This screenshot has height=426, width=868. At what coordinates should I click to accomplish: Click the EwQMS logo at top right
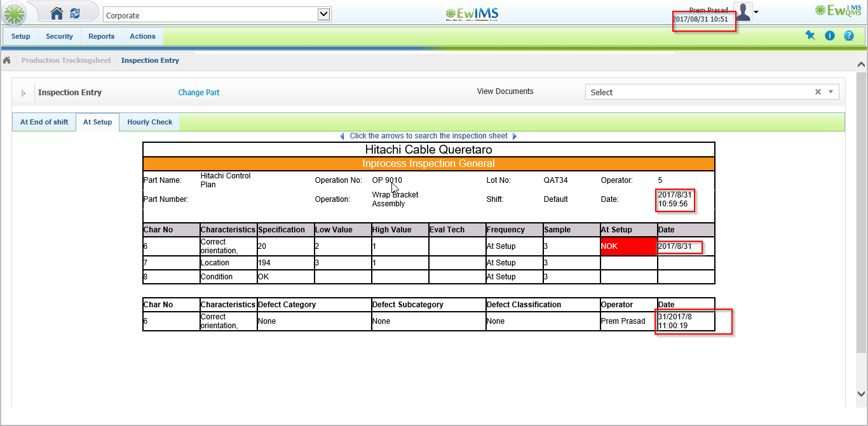coord(838,10)
